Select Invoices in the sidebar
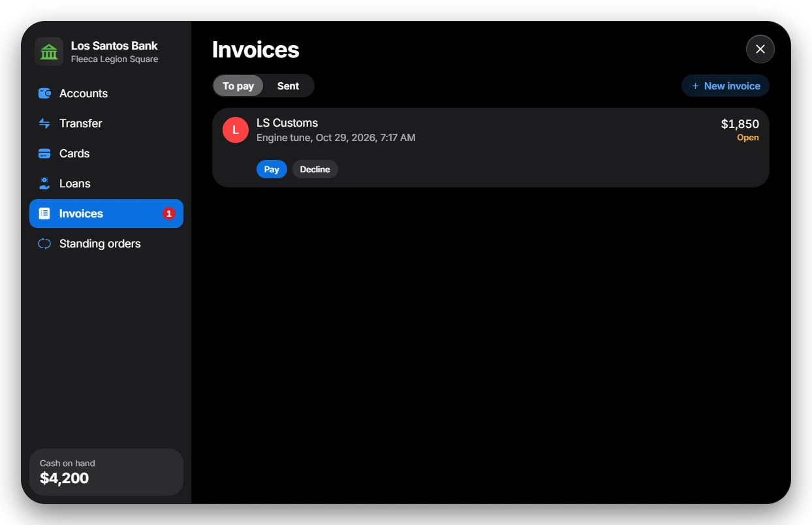This screenshot has height=525, width=812. coord(106,214)
